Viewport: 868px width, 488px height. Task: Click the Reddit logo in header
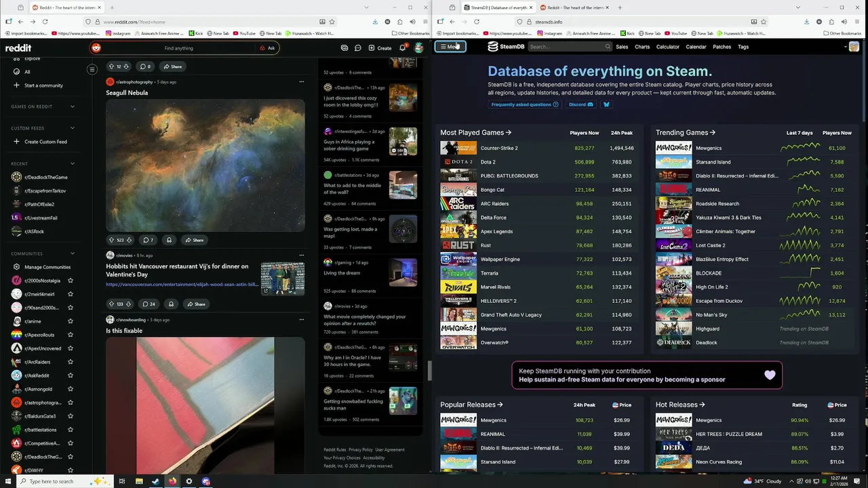click(18, 48)
